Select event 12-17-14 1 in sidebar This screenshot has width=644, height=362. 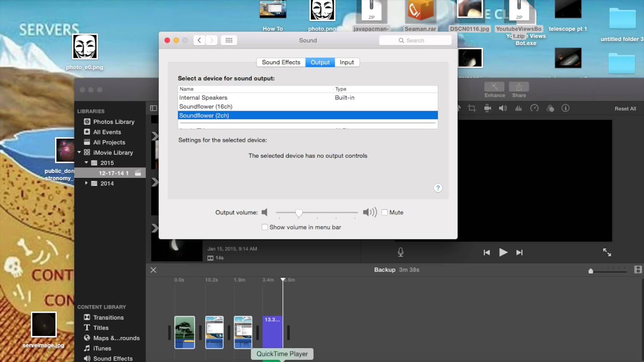(x=110, y=173)
